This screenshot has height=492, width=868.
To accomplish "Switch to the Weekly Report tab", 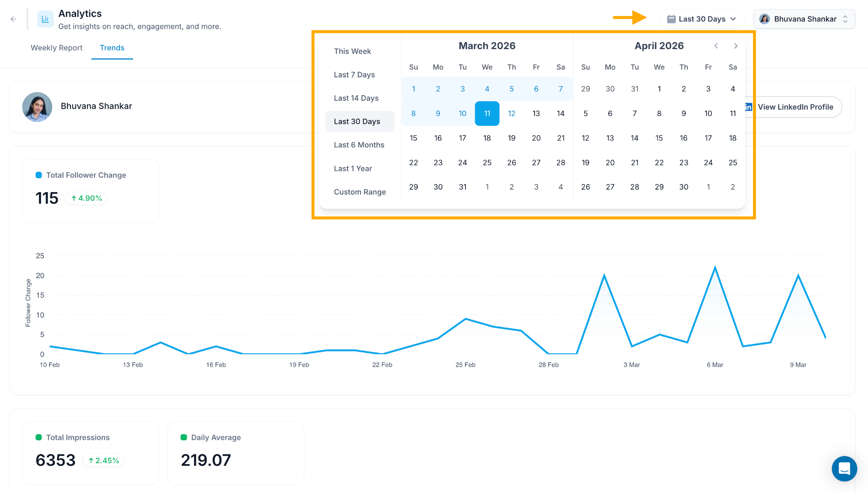I will (56, 48).
